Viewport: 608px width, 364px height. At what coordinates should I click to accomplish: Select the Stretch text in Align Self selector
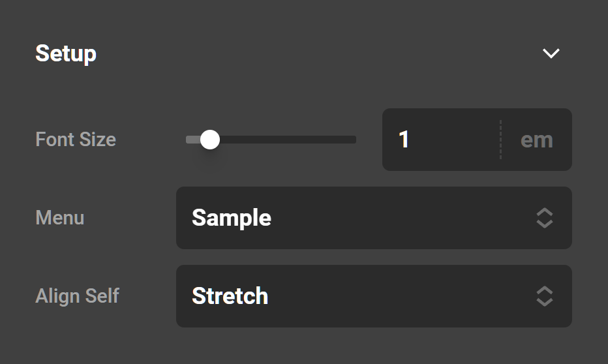[x=230, y=296]
